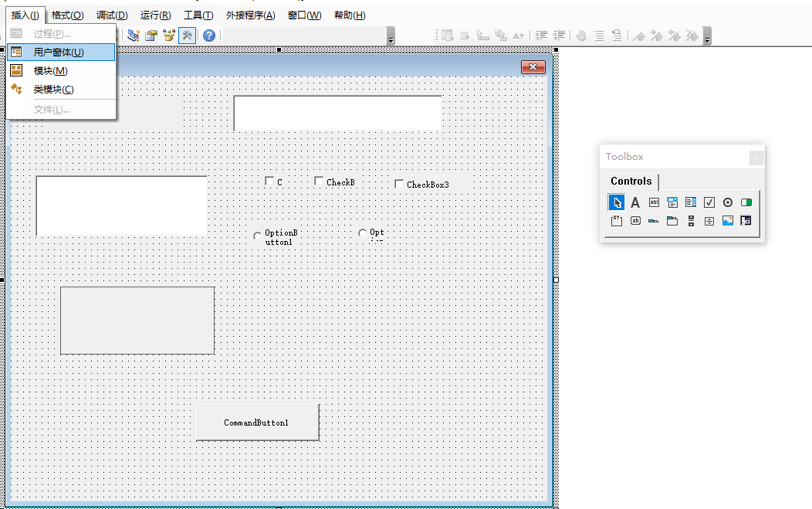Close the Toolbox window
812x509 pixels.
click(756, 157)
